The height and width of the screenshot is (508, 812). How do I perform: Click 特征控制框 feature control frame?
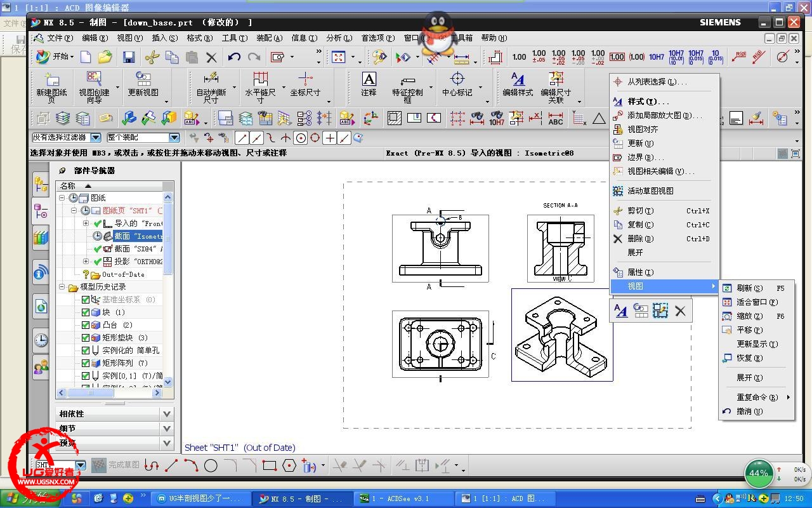coord(407,88)
